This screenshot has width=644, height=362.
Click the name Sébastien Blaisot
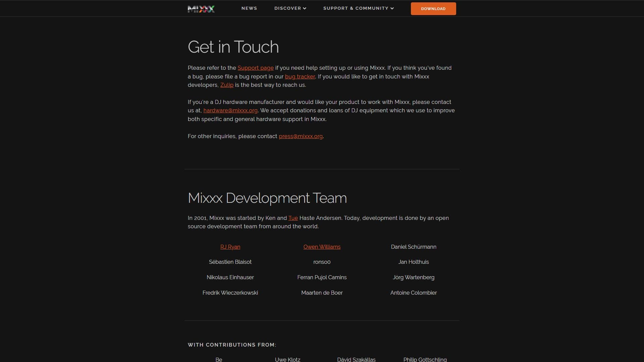[x=230, y=262]
